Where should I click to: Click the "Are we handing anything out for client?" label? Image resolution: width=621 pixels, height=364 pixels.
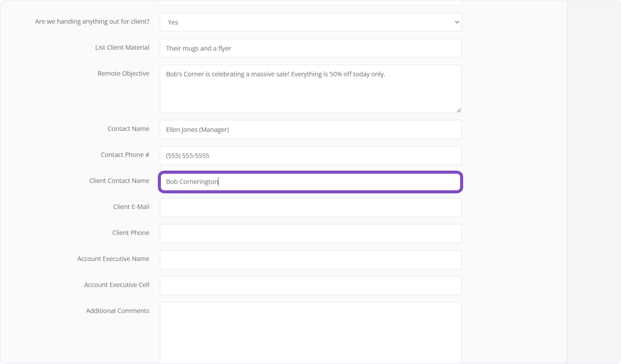pyautogui.click(x=92, y=22)
